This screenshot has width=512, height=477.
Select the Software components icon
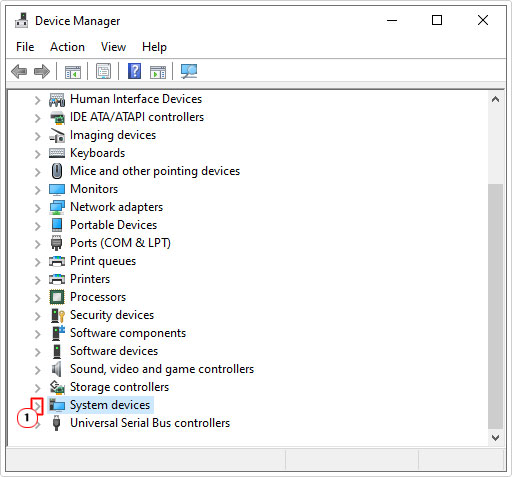58,333
